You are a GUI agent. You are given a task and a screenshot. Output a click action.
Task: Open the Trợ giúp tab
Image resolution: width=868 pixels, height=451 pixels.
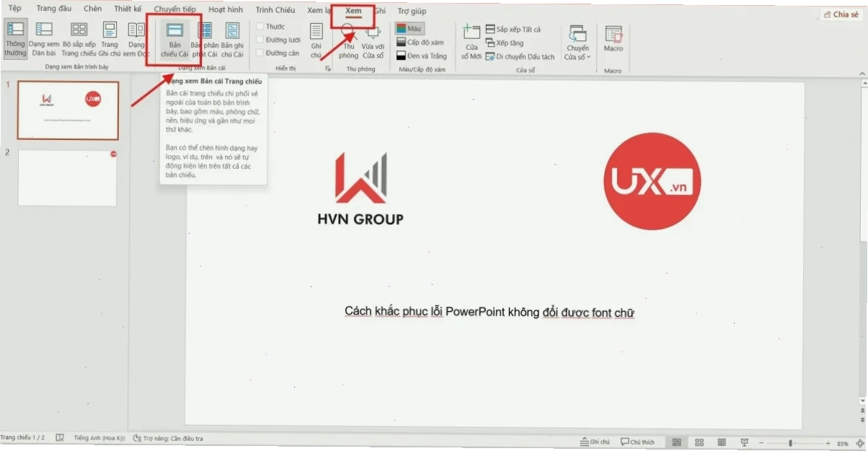click(412, 12)
